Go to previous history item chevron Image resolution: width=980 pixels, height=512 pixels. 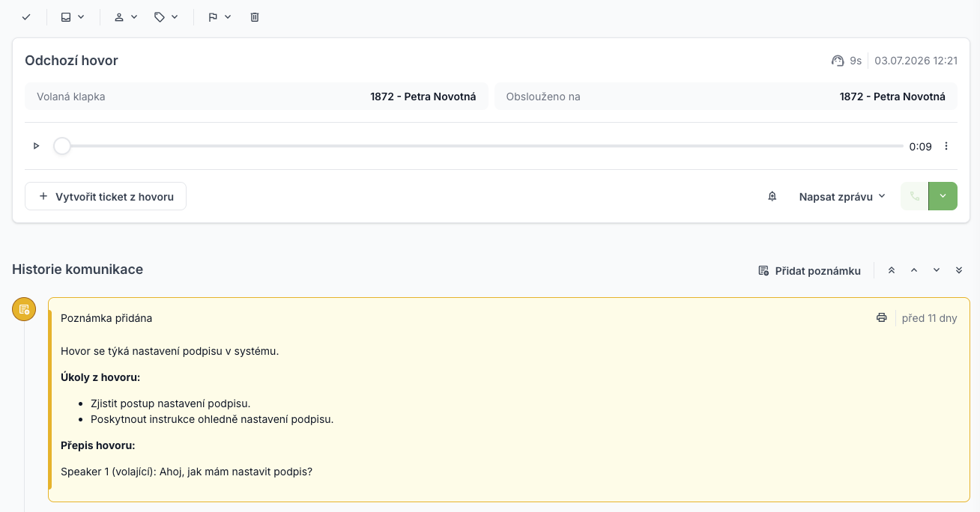[x=914, y=270]
